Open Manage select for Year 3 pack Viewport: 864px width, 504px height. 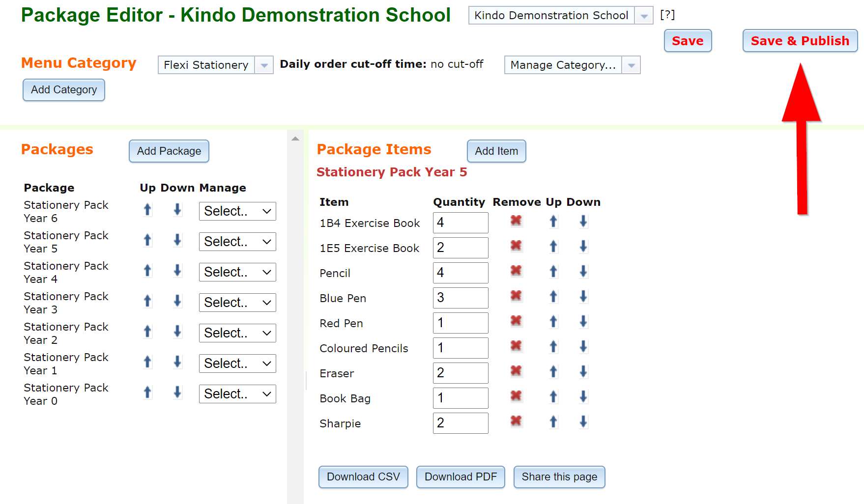coord(237,303)
